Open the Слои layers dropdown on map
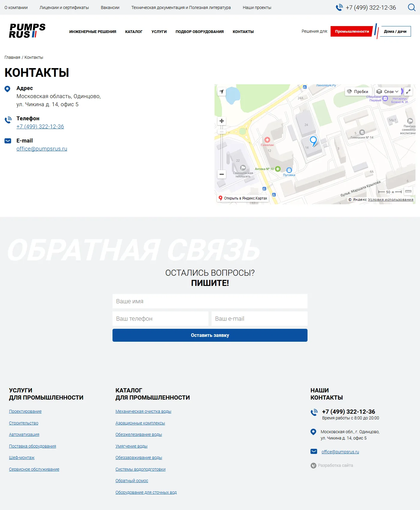This screenshot has width=420, height=510. click(388, 91)
